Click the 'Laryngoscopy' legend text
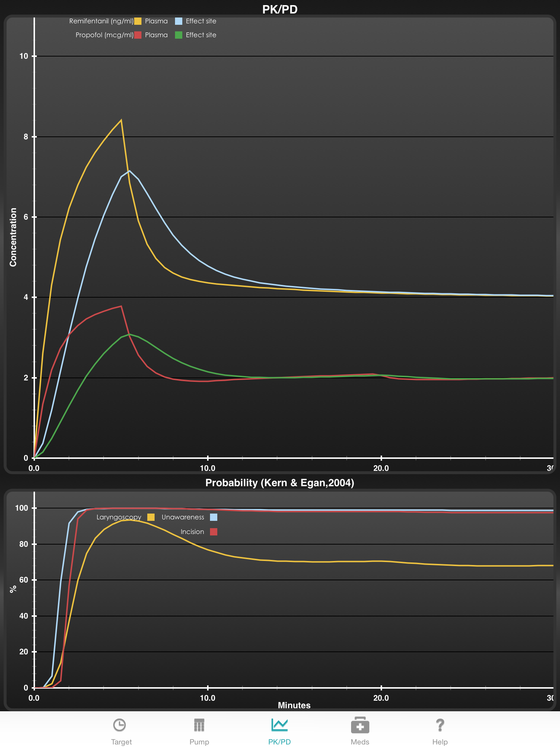 click(119, 517)
